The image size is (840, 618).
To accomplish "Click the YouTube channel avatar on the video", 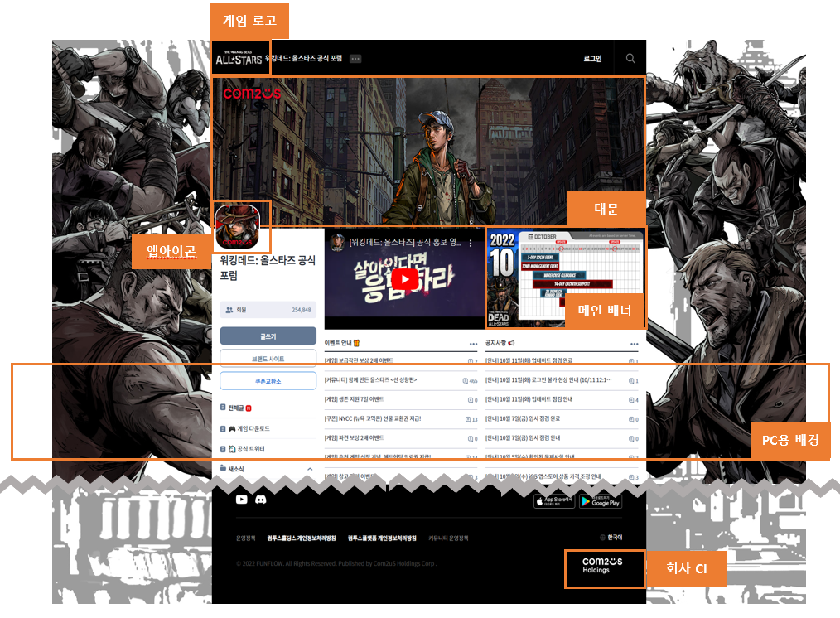I will pyautogui.click(x=337, y=242).
